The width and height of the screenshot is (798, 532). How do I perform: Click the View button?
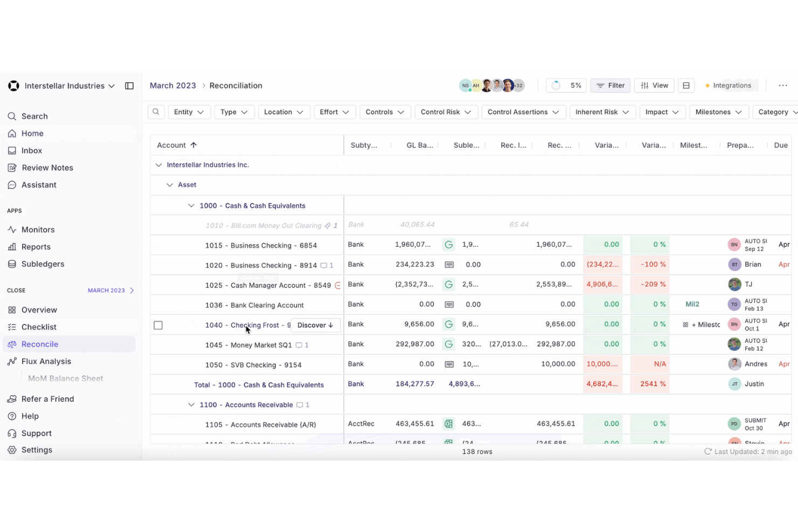(x=654, y=86)
